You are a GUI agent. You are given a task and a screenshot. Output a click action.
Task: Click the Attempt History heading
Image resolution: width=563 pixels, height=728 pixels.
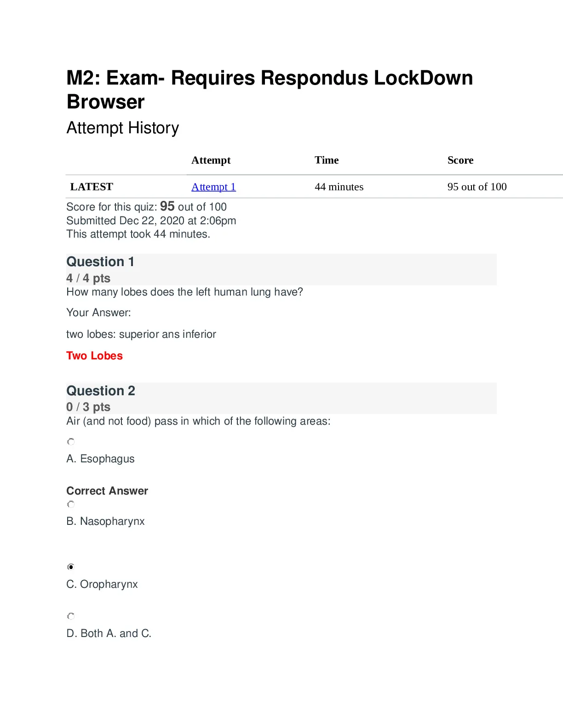[x=123, y=128]
